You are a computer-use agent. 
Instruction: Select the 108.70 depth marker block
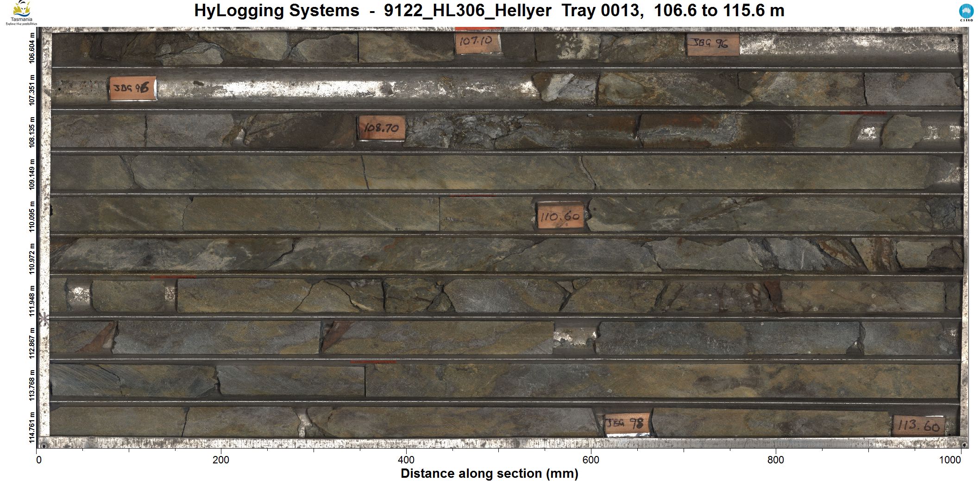382,127
